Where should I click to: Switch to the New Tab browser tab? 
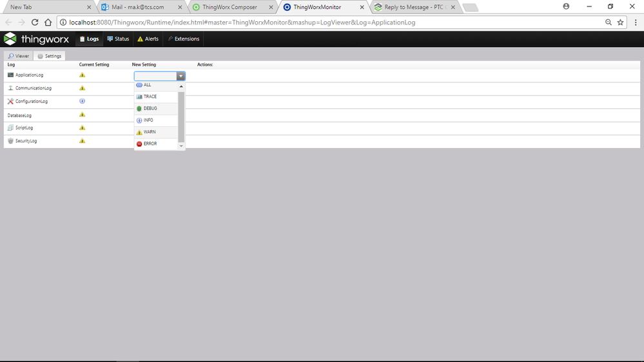(x=48, y=7)
